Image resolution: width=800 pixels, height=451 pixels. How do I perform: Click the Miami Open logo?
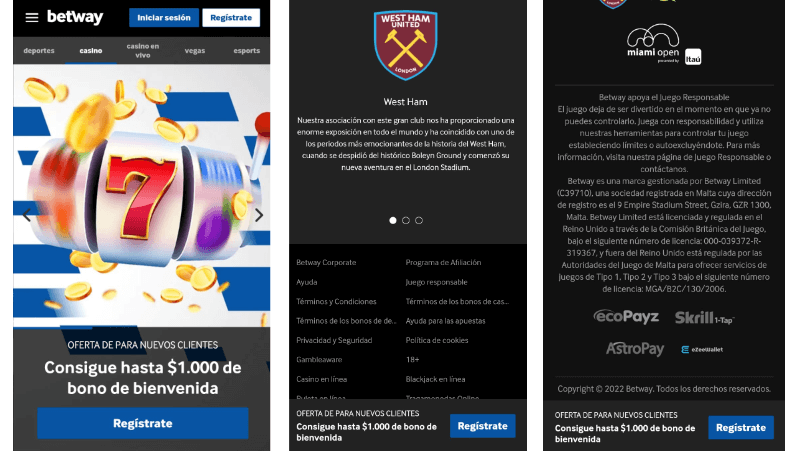click(664, 44)
